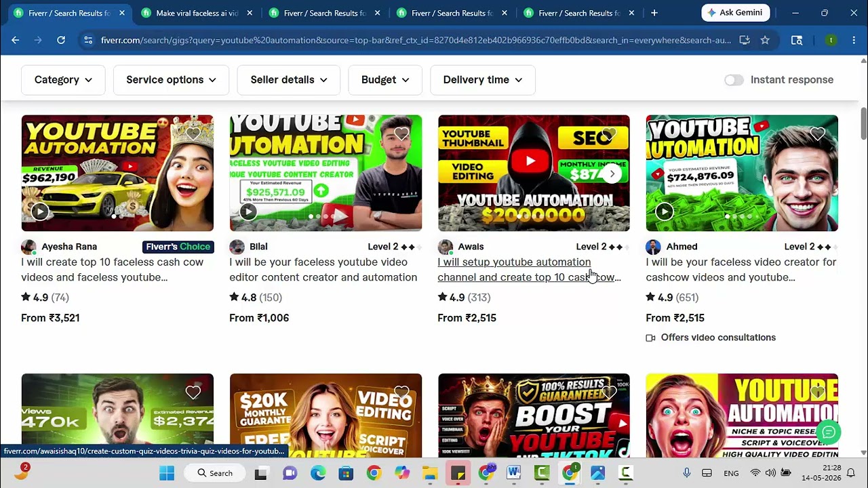Switch to fifth Fiverr Search Results tab
This screenshot has width=868, height=488.
pyautogui.click(x=580, y=13)
